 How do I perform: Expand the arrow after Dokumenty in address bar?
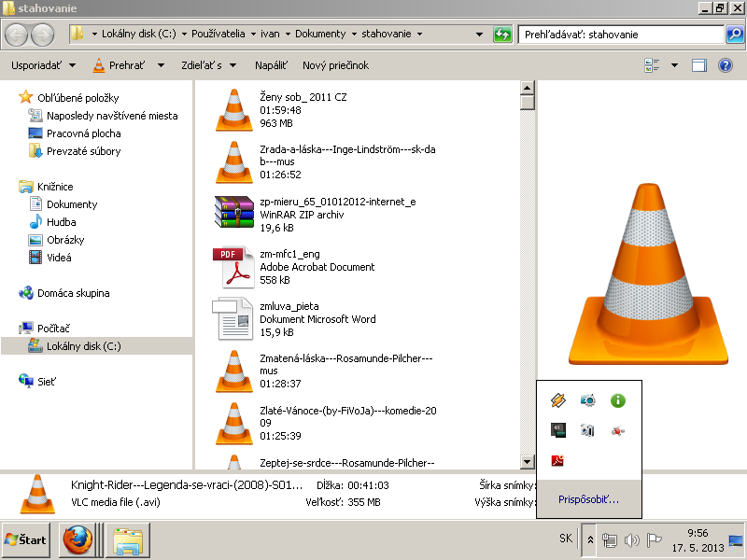[x=354, y=34]
